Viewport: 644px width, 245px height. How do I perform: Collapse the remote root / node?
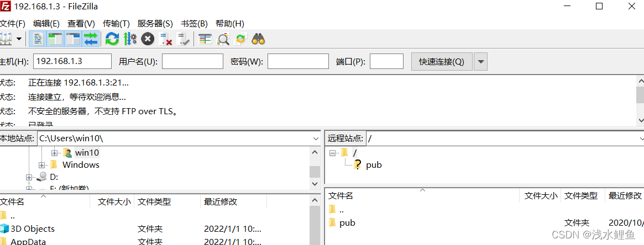point(332,152)
